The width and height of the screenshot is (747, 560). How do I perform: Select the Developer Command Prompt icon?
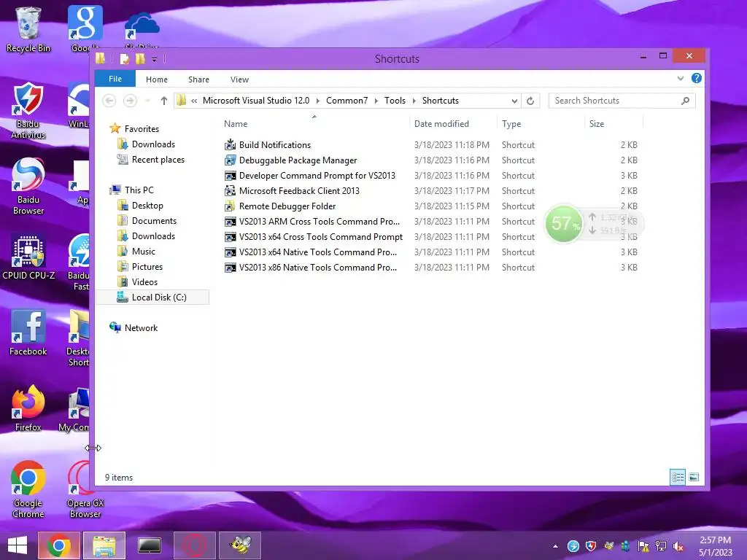[230, 176]
